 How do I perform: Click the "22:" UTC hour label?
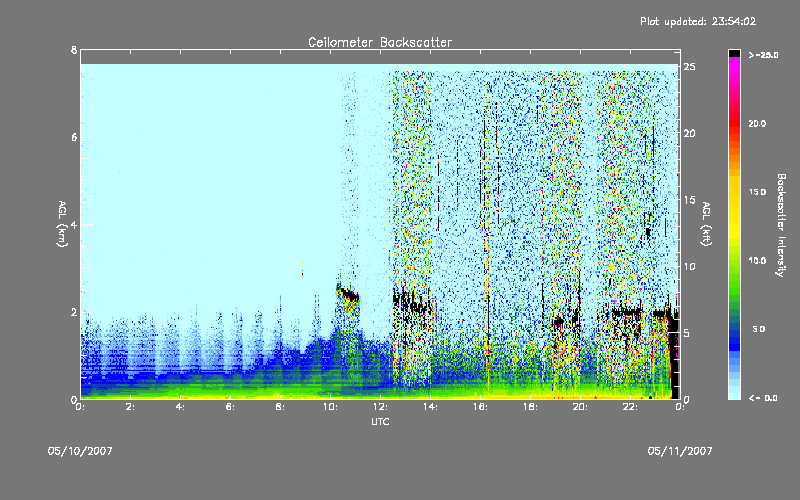tap(630, 407)
